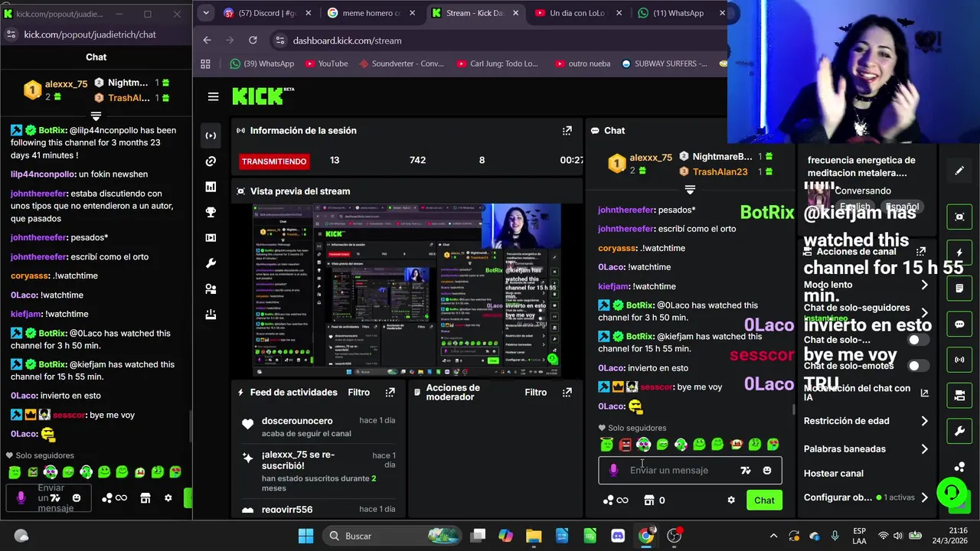980x551 pixels.
Task: Open the green headset support button
Action: pyautogui.click(x=952, y=491)
